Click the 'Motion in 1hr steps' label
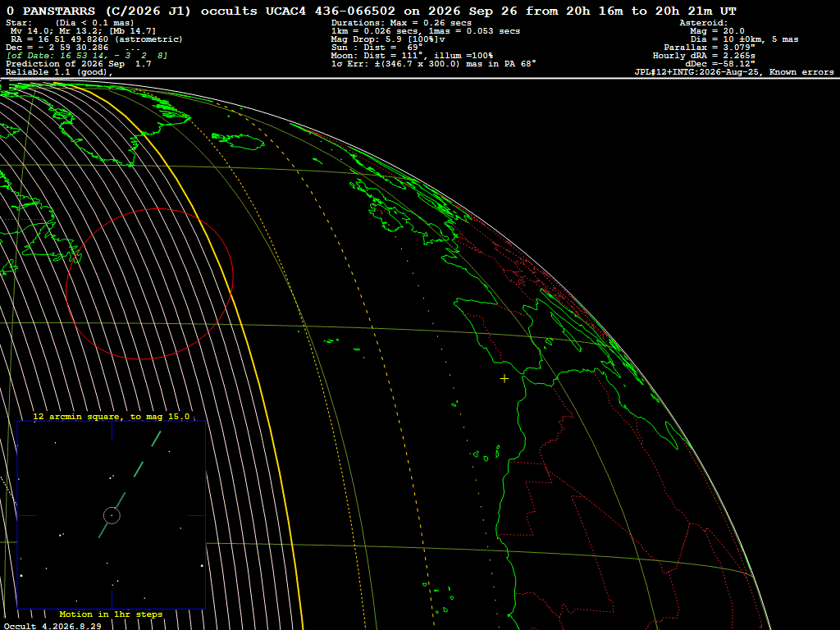Image resolution: width=840 pixels, height=630 pixels. (x=111, y=614)
